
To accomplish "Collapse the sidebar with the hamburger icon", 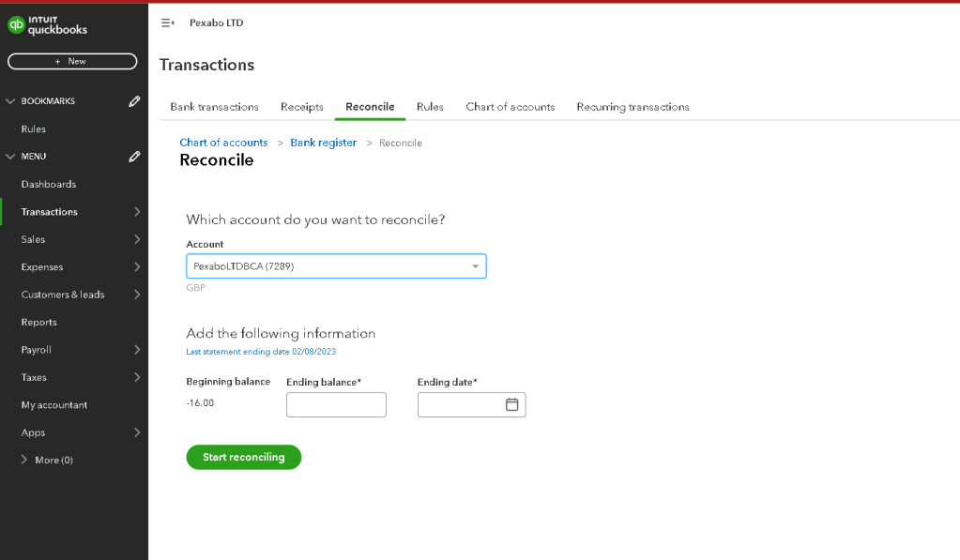I will [167, 23].
